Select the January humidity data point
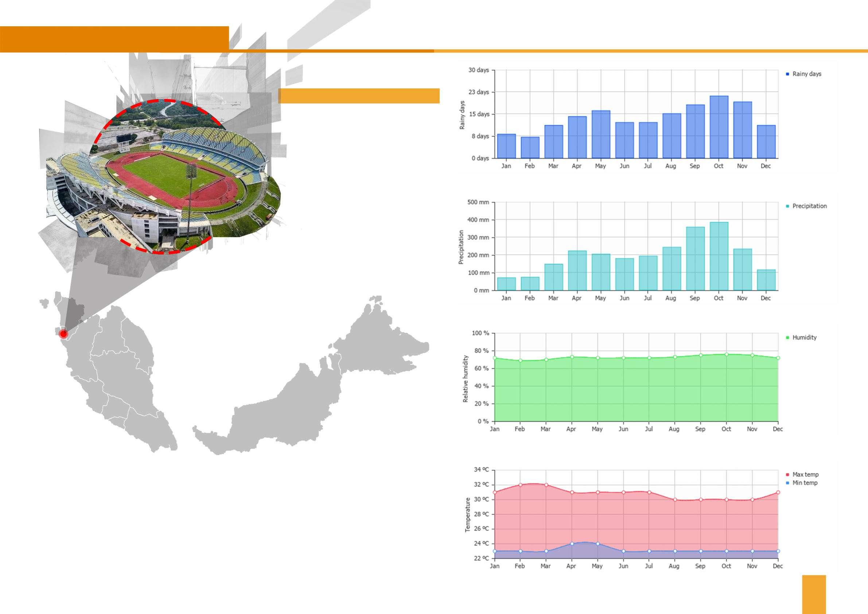This screenshot has width=868, height=614. point(494,358)
